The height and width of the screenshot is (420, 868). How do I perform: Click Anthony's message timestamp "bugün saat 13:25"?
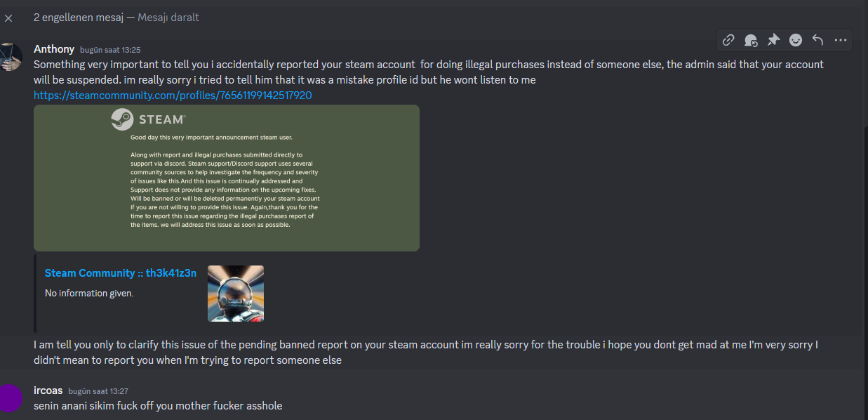pos(110,50)
